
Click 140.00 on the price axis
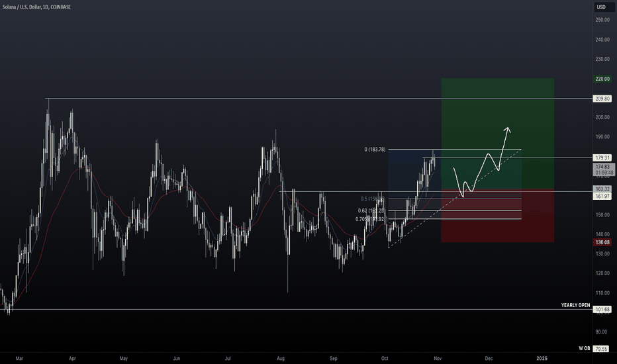(x=602, y=234)
